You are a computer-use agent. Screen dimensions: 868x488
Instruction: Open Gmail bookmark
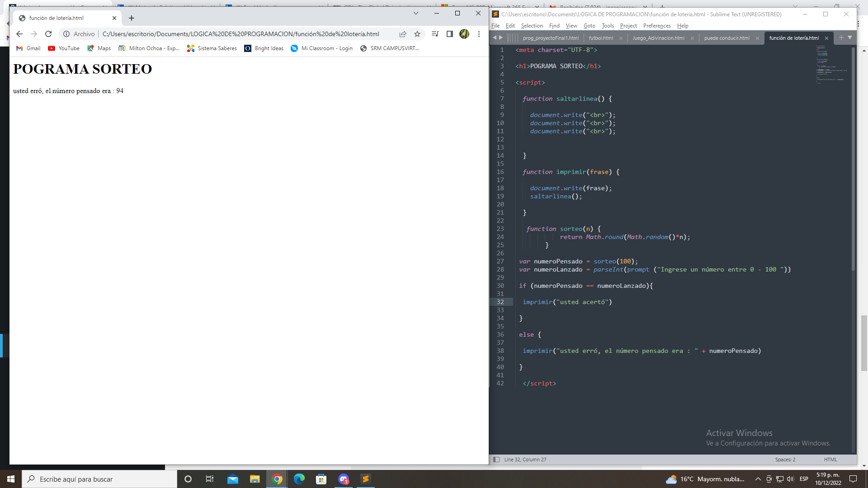(28, 48)
